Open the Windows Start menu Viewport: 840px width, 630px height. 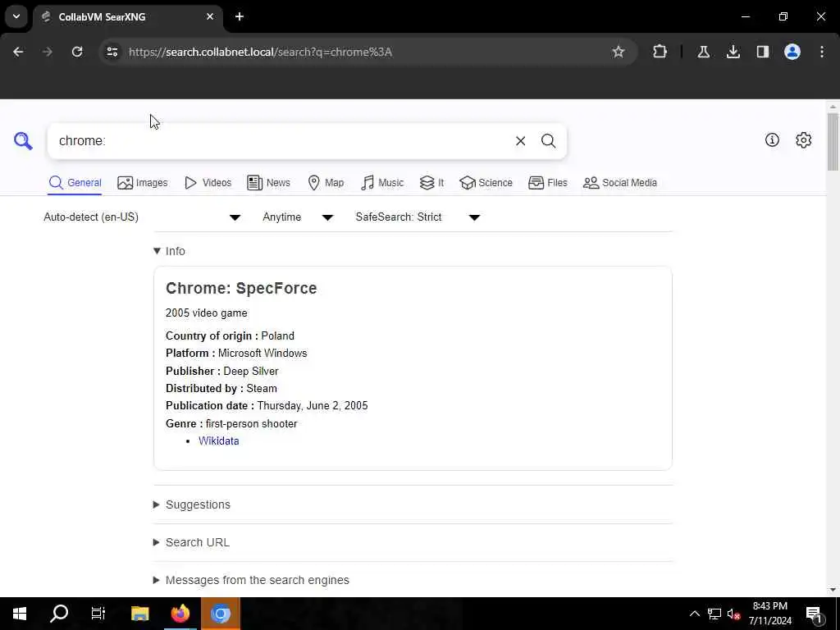point(20,614)
